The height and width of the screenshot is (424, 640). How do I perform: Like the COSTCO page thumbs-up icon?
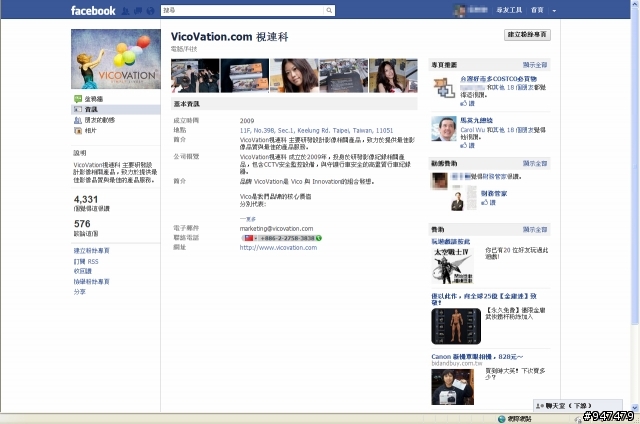[x=463, y=103]
